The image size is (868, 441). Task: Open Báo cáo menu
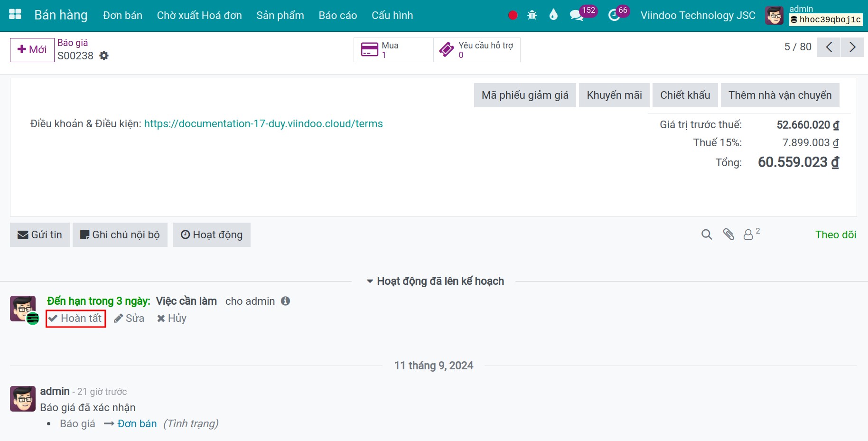pos(338,15)
